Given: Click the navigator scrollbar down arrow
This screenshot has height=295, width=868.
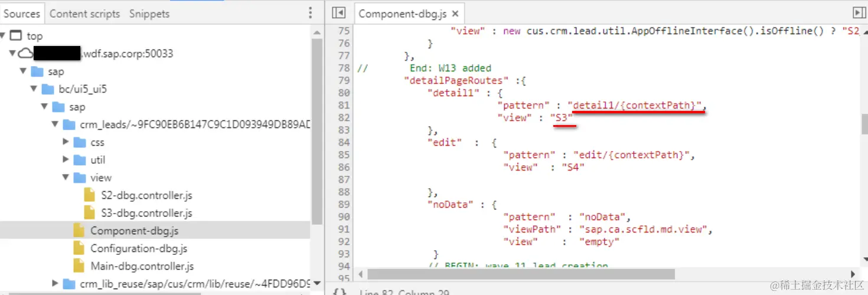Looking at the screenshot, I should click(x=317, y=284).
